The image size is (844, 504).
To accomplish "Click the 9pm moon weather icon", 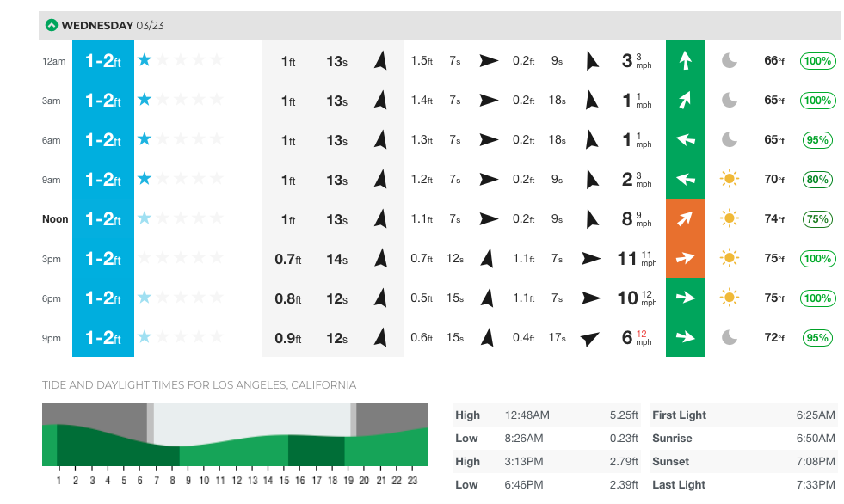I will (x=730, y=337).
